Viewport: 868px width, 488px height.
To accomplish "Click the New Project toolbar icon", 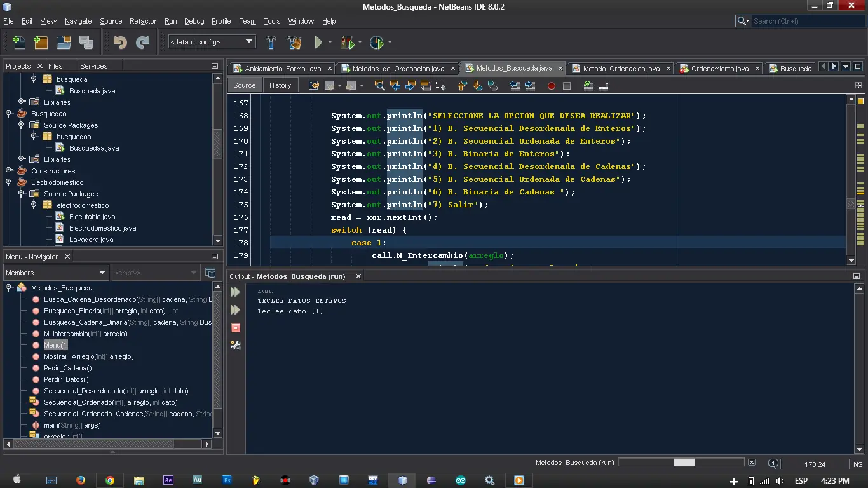I will pyautogui.click(x=41, y=43).
